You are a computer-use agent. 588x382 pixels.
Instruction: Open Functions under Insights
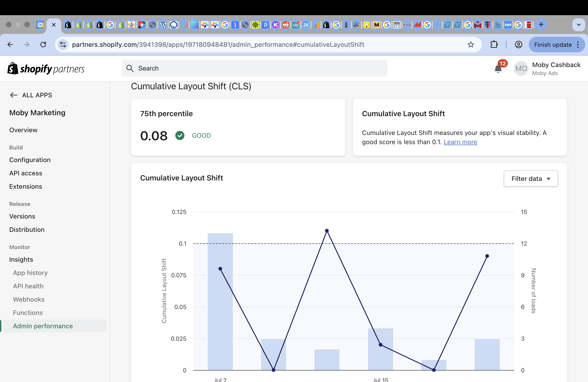(x=28, y=313)
